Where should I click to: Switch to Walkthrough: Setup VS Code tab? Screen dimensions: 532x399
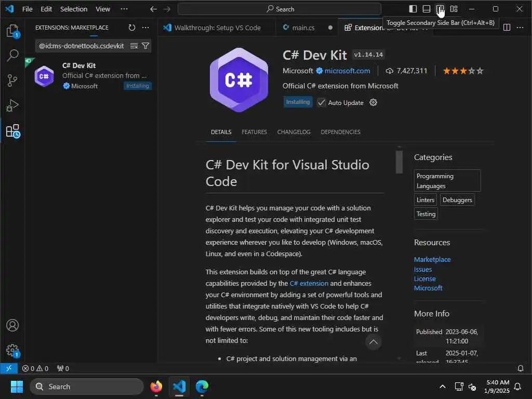coord(217,28)
